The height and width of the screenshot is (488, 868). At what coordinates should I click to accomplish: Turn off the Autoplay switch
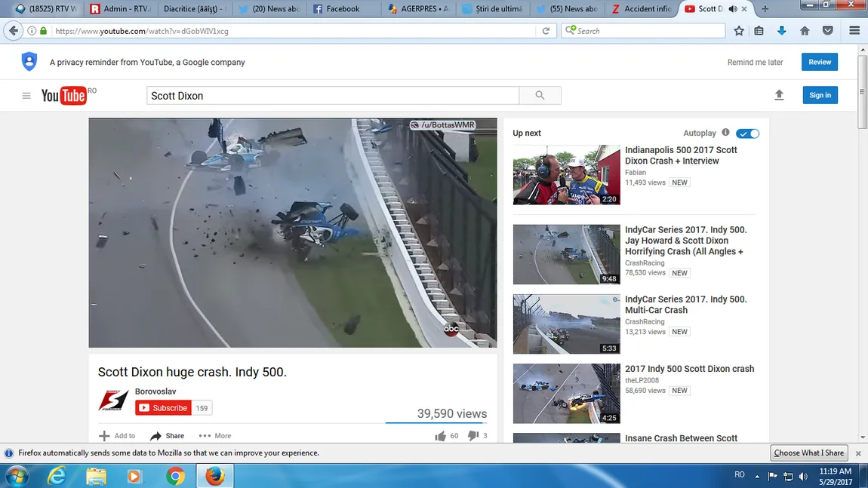(747, 134)
